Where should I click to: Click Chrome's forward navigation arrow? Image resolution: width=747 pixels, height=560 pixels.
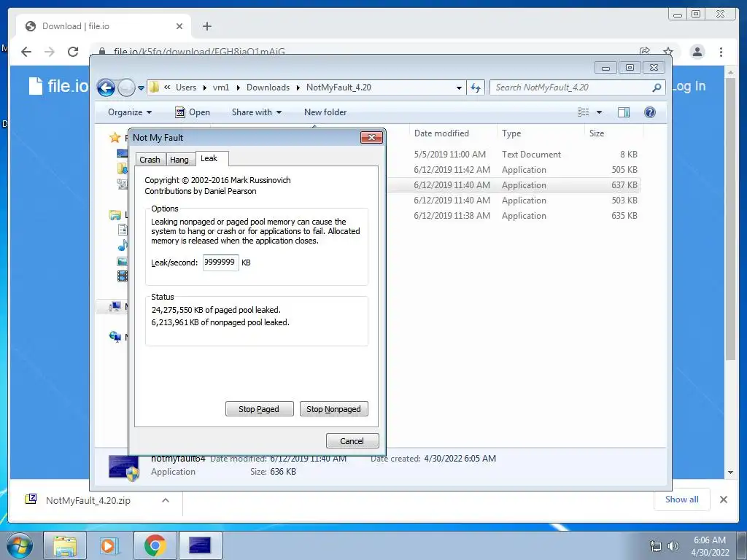[50, 52]
